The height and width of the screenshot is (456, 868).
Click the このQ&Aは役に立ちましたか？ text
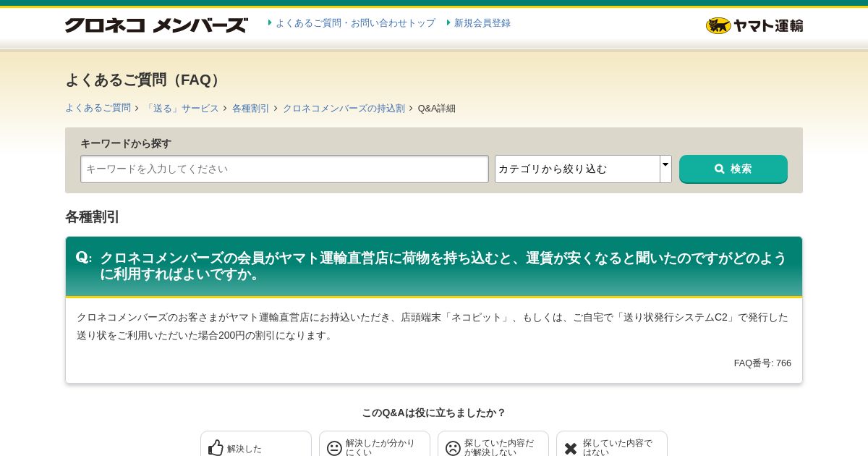click(434, 413)
